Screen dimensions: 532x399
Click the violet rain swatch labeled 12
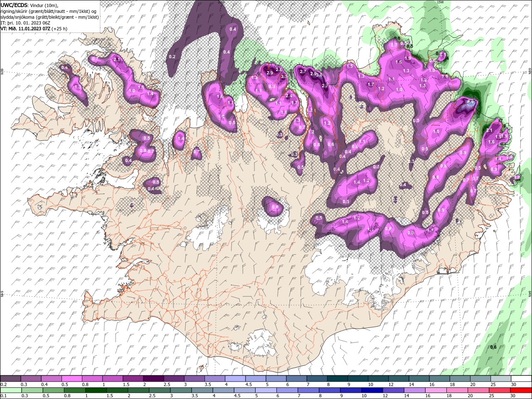(x=393, y=390)
